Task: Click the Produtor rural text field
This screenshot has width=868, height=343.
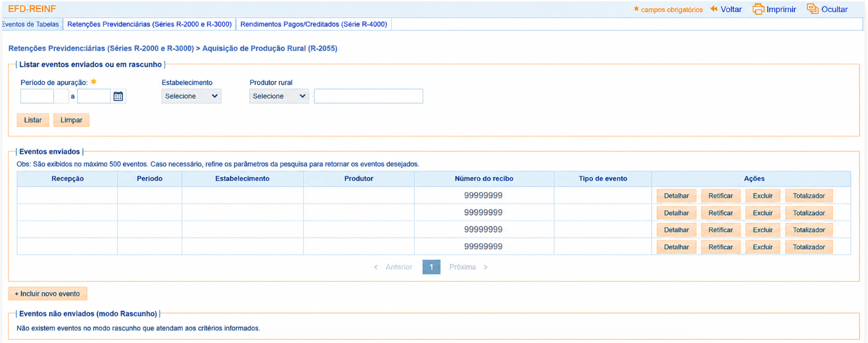Action: pyautogui.click(x=368, y=96)
